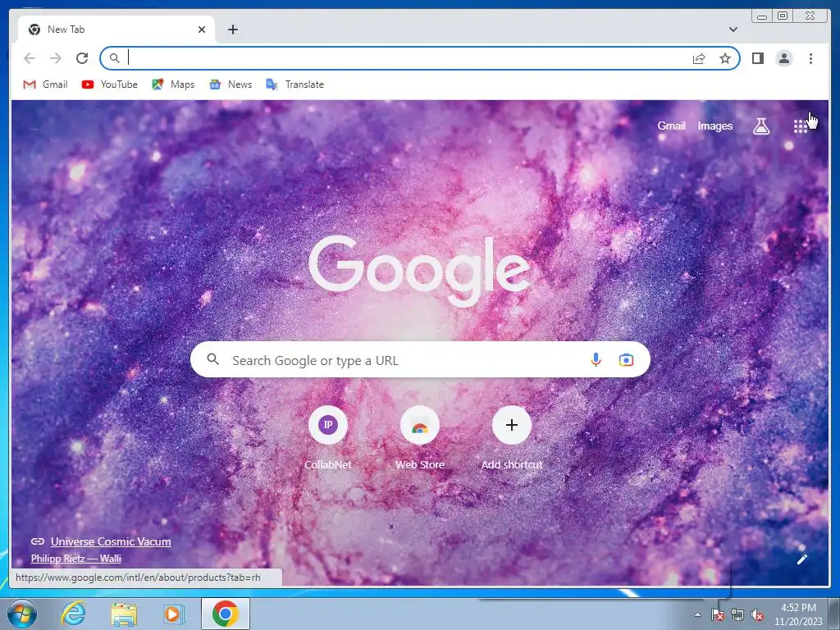Image resolution: width=840 pixels, height=630 pixels.
Task: Open the YouTube bookmark
Action: coord(110,84)
